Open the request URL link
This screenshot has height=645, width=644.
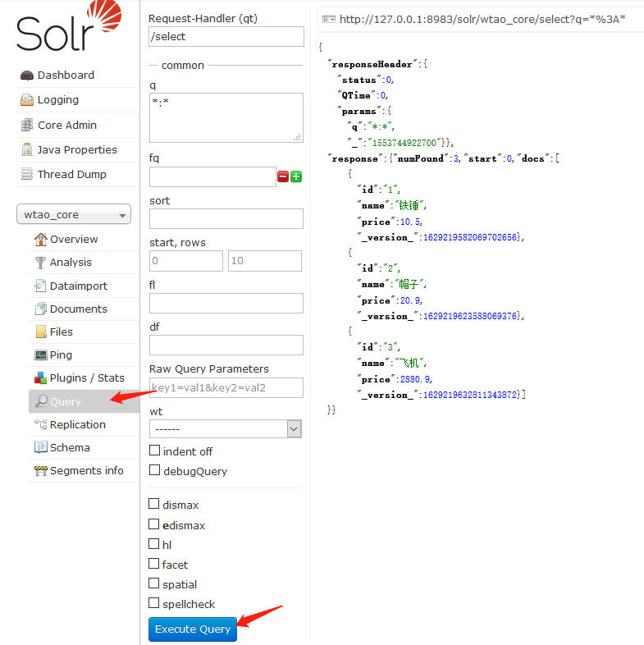coord(482,20)
